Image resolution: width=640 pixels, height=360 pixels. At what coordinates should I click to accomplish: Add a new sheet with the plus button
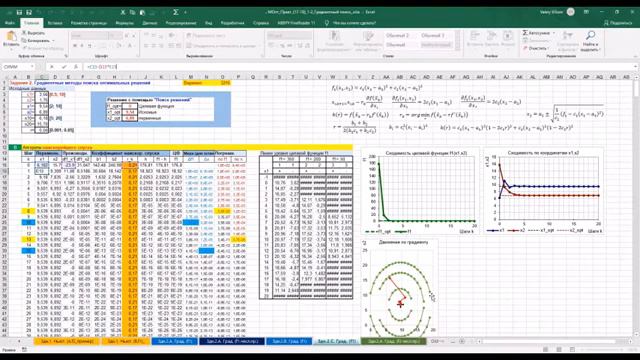tap(462, 341)
